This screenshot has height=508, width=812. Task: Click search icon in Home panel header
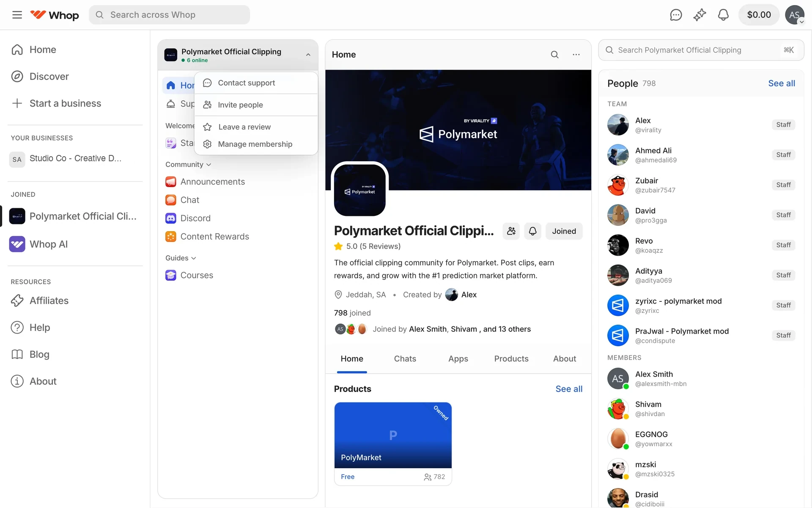pos(554,55)
